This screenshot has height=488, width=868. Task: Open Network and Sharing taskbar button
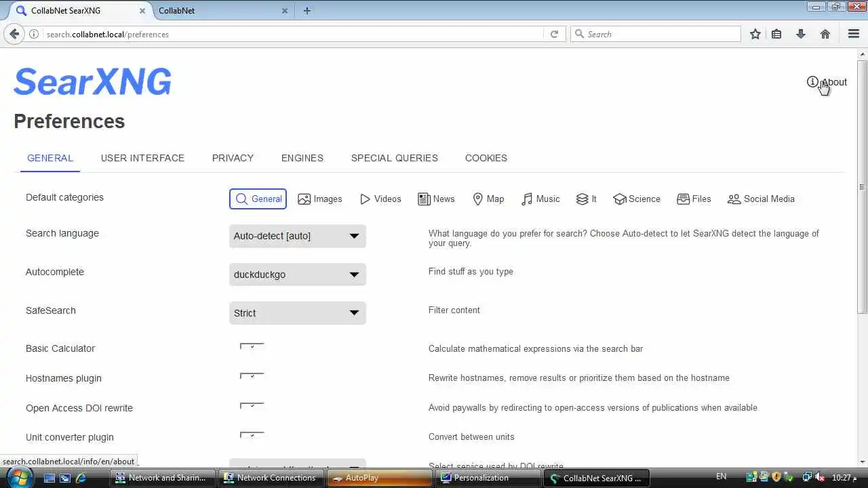163,478
